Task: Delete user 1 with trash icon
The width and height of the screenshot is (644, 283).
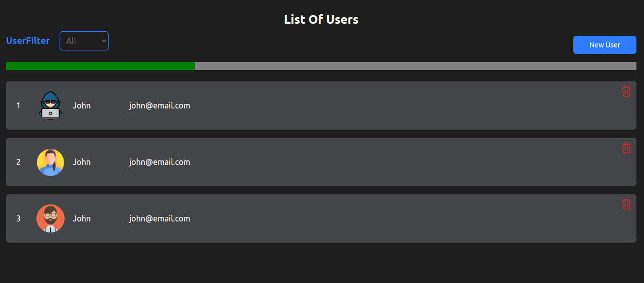Action: (626, 91)
